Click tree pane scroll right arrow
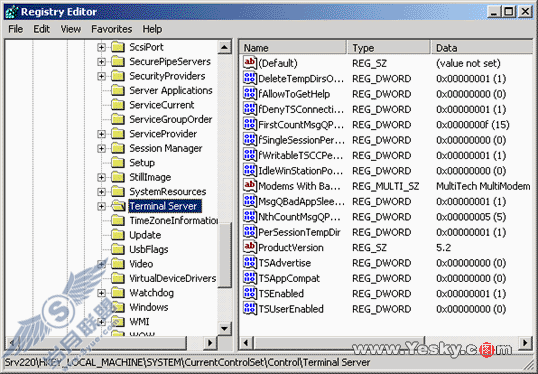 click(210, 343)
